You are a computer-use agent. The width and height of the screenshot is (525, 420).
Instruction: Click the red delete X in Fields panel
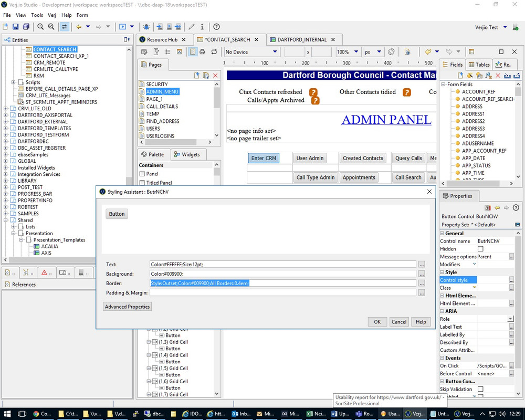click(x=498, y=76)
